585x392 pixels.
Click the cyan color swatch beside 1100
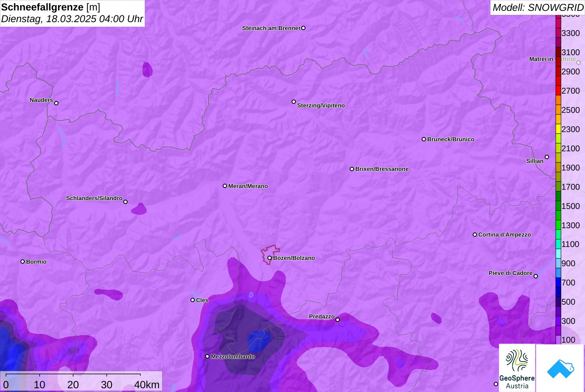pos(558,244)
